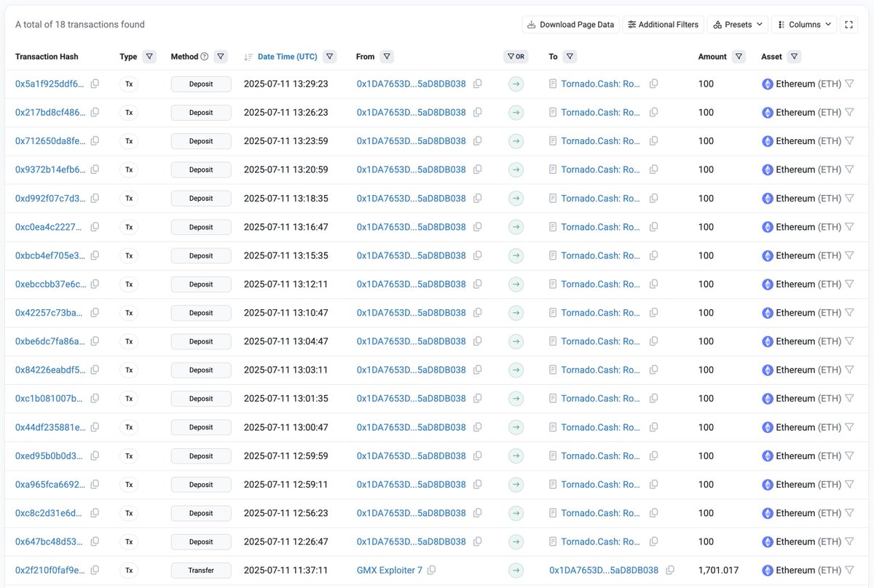874x588 pixels.
Task: Copy transaction hash 0xbcb4ef705e3…
Action: (95, 255)
